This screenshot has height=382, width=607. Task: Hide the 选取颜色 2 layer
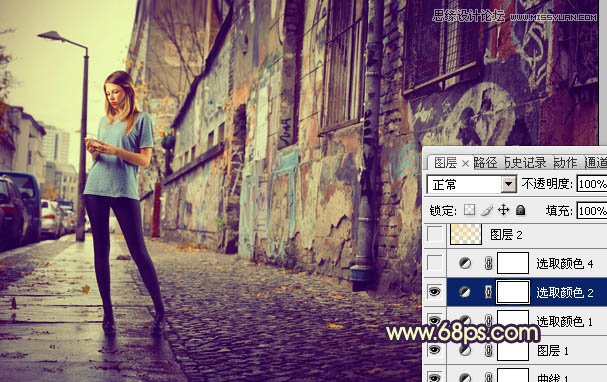(435, 292)
